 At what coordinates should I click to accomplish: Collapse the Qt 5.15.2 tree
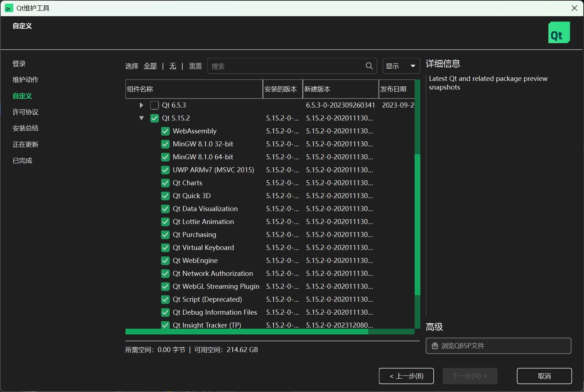coord(141,118)
